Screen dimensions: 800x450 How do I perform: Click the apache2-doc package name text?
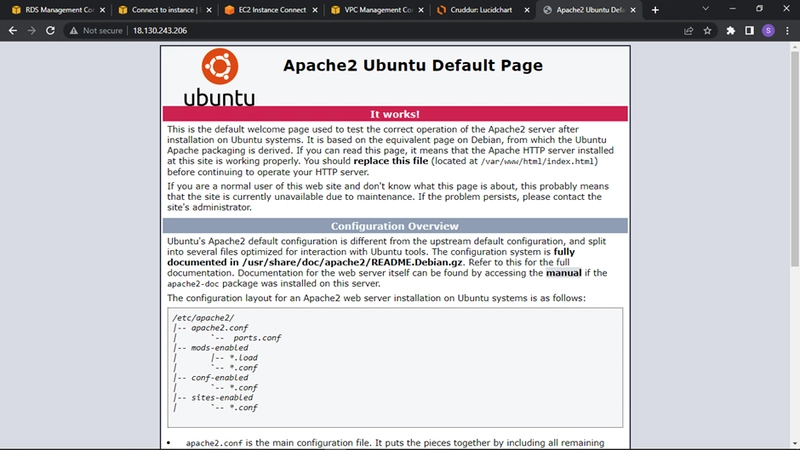193,284
